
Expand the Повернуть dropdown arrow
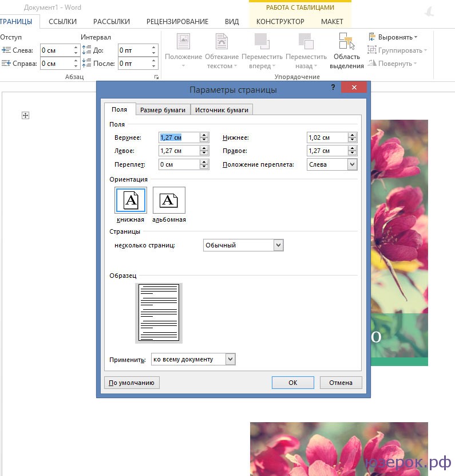[x=416, y=63]
